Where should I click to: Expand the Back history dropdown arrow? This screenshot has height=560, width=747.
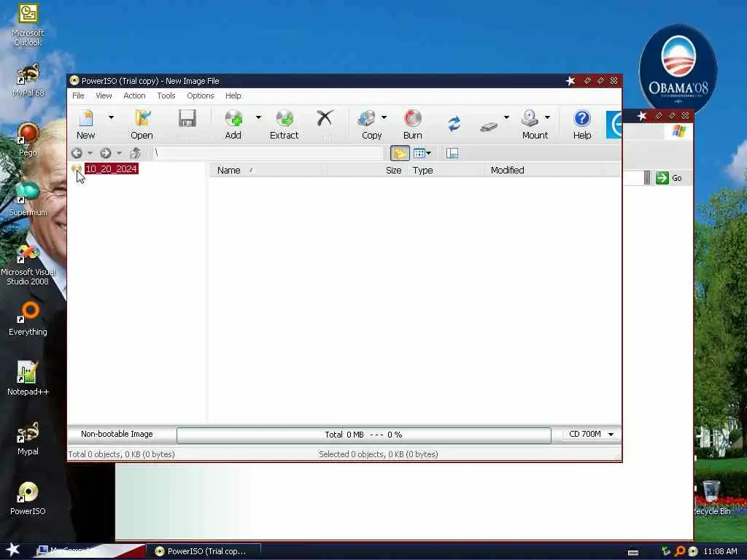pyautogui.click(x=90, y=153)
